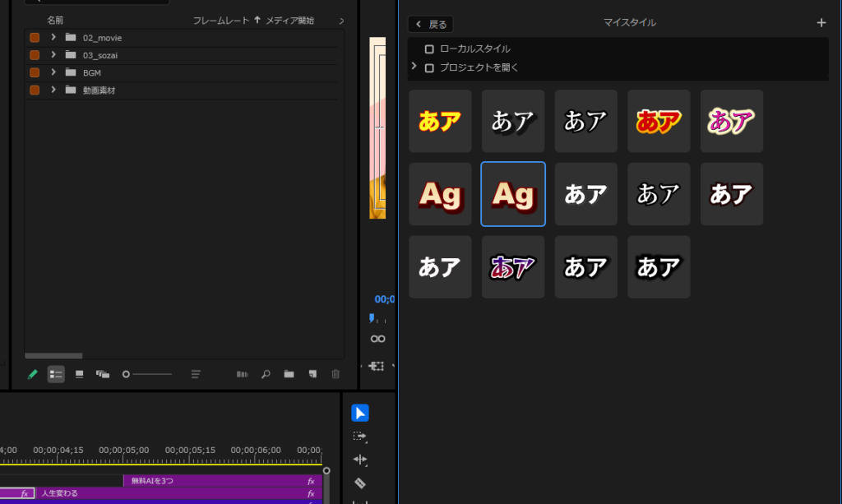Switch project panel to icon view
The height and width of the screenshot is (504, 842).
click(x=80, y=374)
